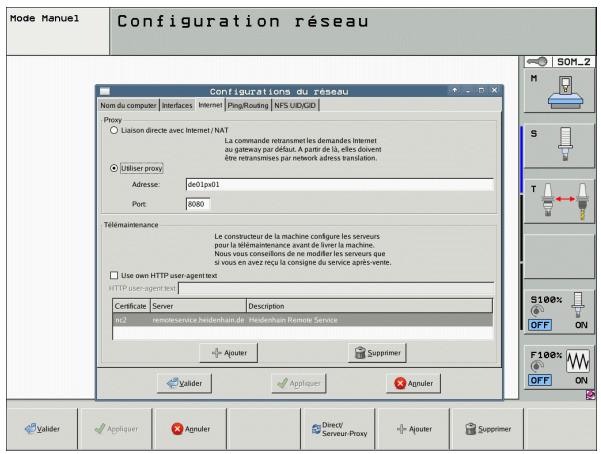Select the Utiliser proxy radio option
Image resolution: width=601 pixels, height=454 pixels.
click(x=114, y=168)
